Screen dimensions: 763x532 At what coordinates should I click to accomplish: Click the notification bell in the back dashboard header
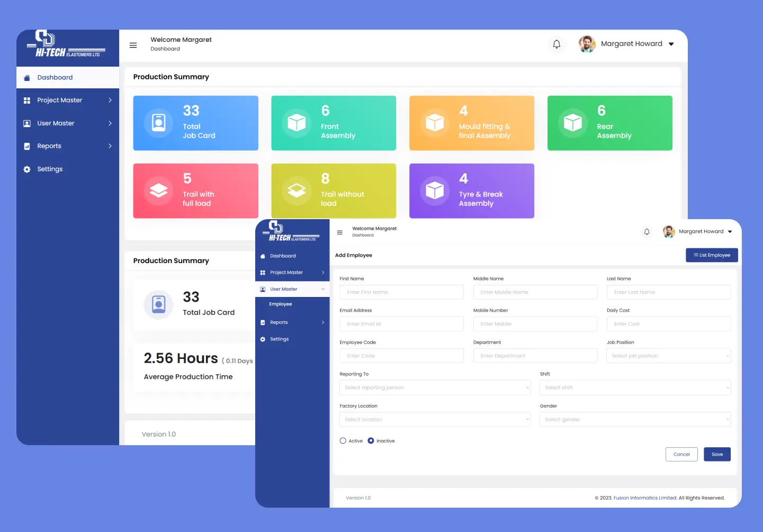[x=556, y=44]
